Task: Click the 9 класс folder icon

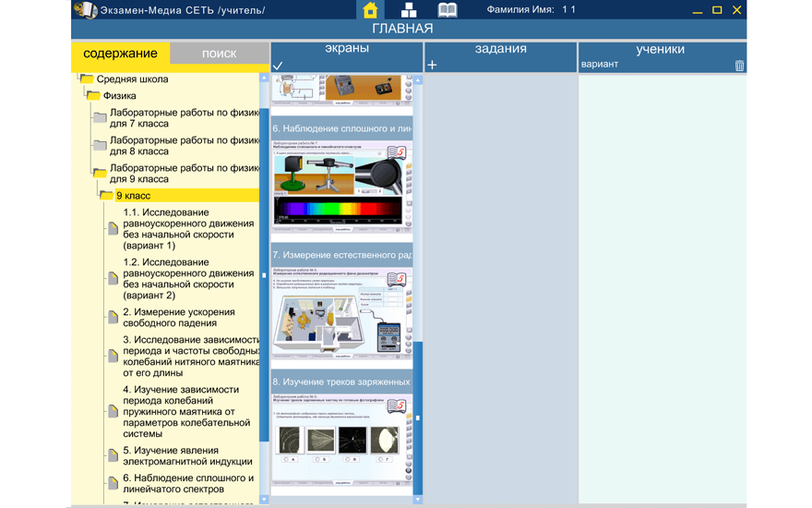Action: (106, 196)
